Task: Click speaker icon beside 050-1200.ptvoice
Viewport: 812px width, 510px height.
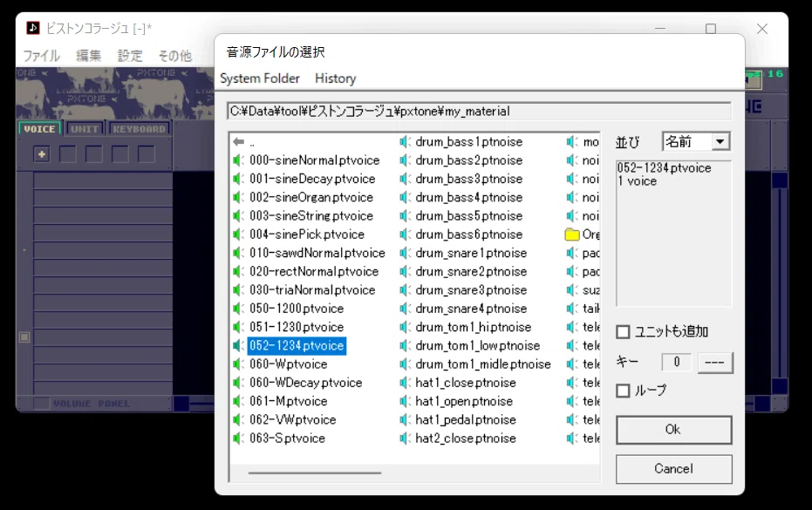Action: click(x=238, y=309)
